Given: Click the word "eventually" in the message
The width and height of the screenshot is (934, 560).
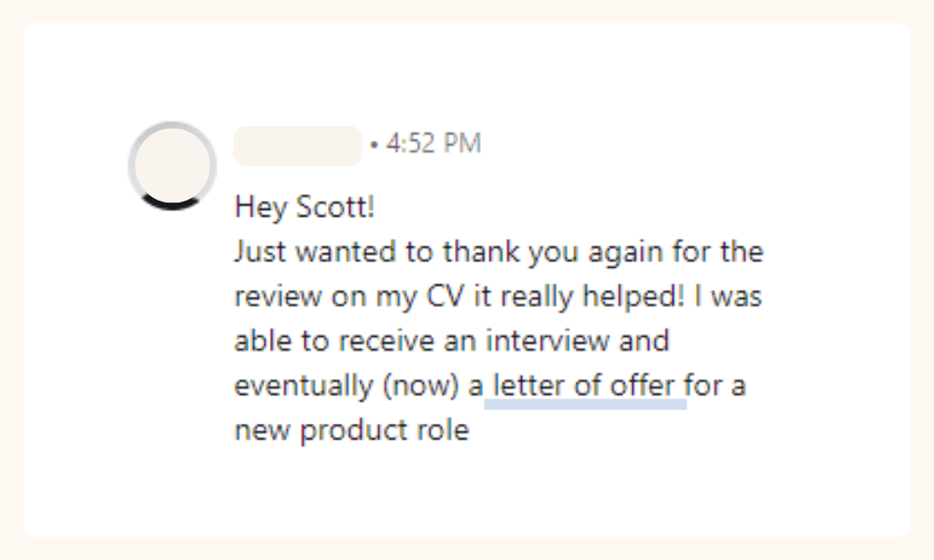Looking at the screenshot, I should [x=304, y=385].
